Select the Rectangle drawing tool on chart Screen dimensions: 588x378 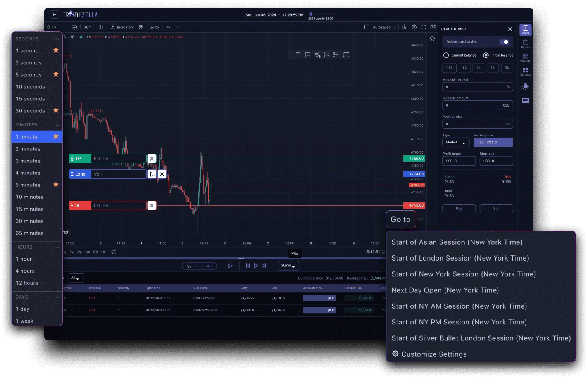(346, 55)
